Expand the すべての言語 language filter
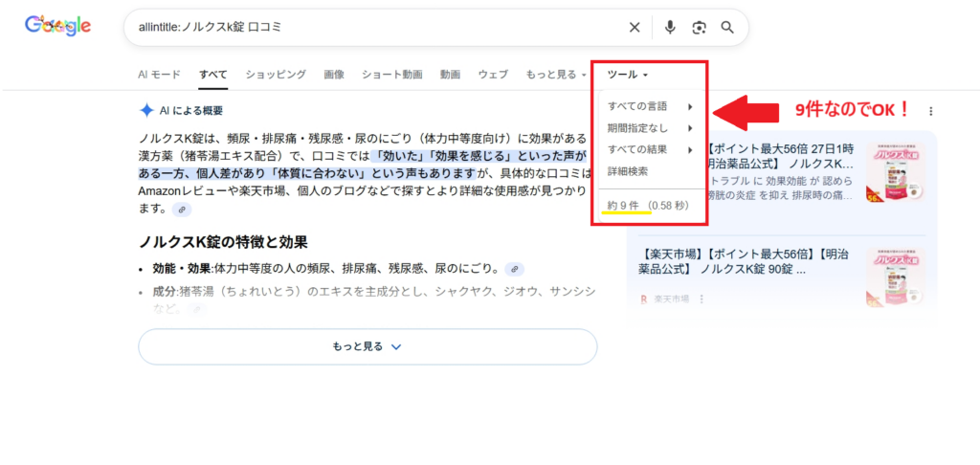The height and width of the screenshot is (465, 980). (x=650, y=106)
